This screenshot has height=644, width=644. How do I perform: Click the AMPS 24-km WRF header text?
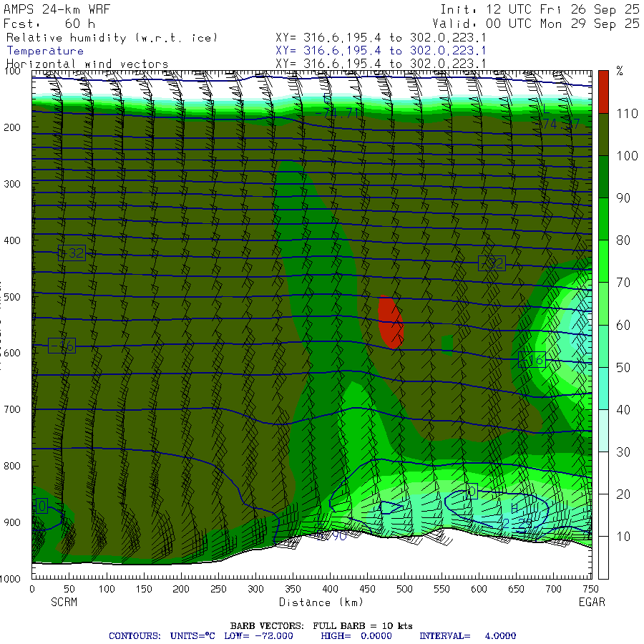[52, 10]
